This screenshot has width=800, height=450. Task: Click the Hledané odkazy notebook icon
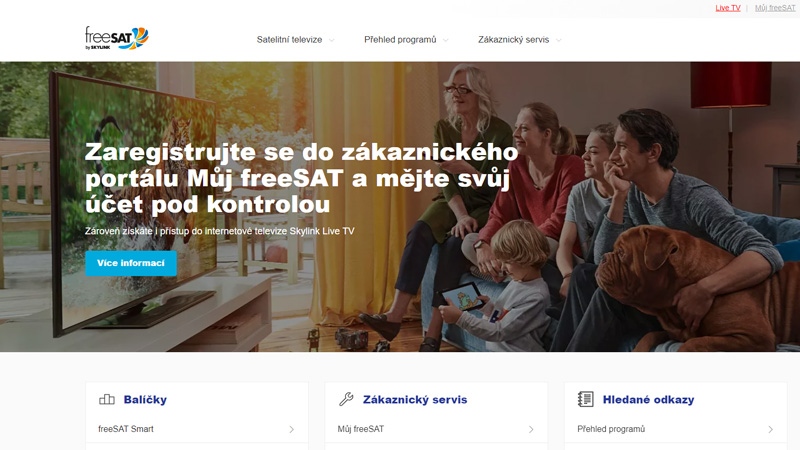pyautogui.click(x=586, y=399)
